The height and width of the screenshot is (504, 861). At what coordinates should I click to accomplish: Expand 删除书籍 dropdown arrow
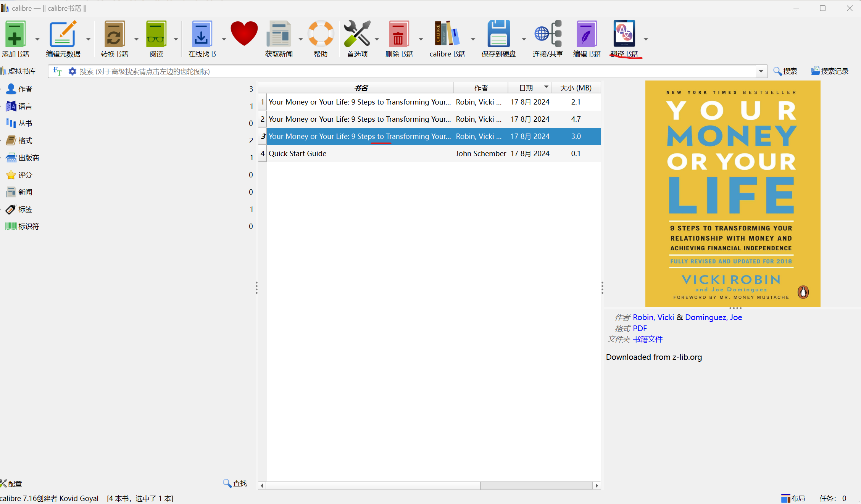point(421,39)
